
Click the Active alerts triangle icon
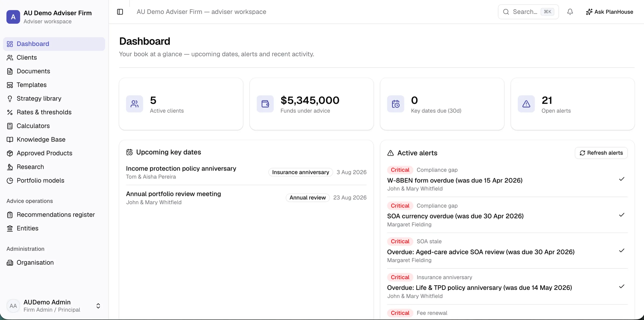coord(390,153)
